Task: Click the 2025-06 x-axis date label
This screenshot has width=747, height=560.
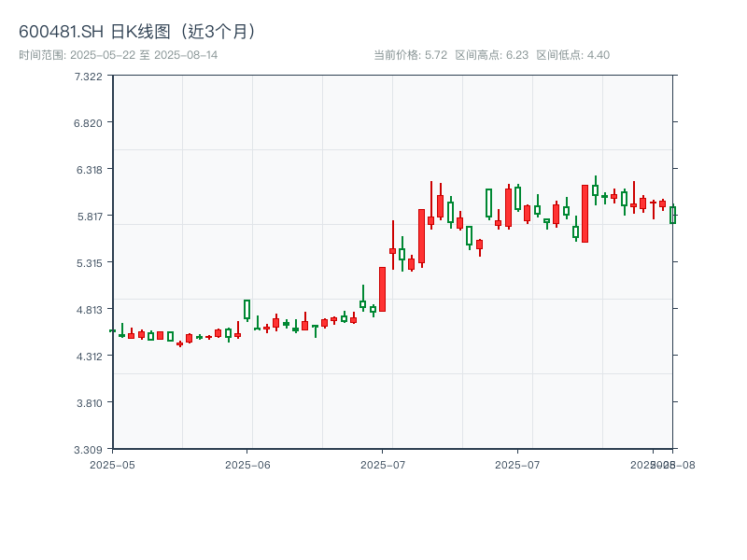Action: 247,464
